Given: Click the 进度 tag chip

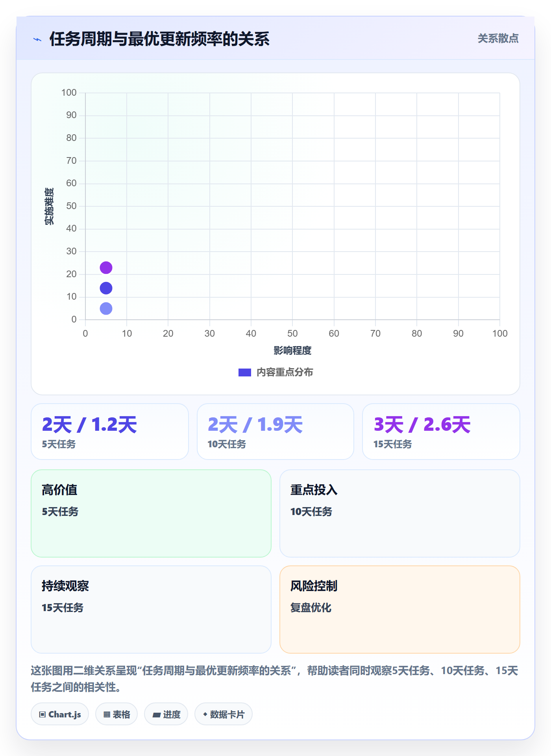Looking at the screenshot, I should point(166,714).
